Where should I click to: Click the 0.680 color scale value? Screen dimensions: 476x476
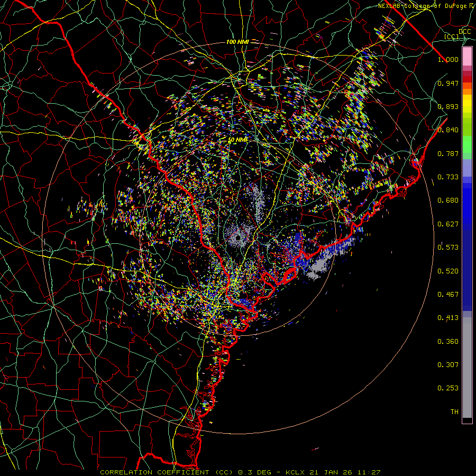coord(448,200)
